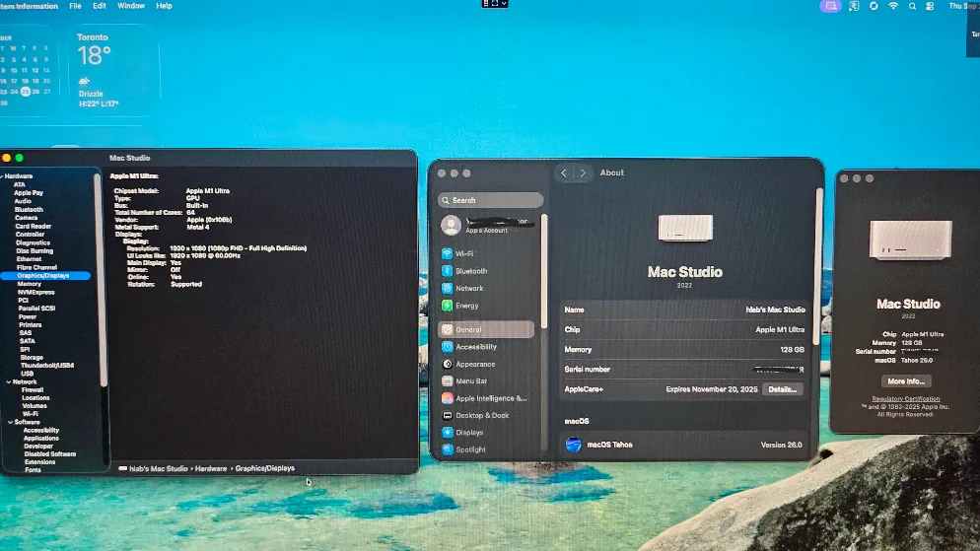Screen dimensions: 980x551
Task: Click the System Information sidebar scrollbar
Action: pyautogui.click(x=98, y=279)
